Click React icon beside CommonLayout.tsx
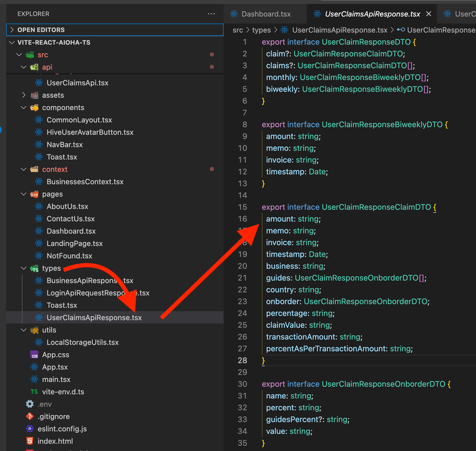 coord(38,120)
